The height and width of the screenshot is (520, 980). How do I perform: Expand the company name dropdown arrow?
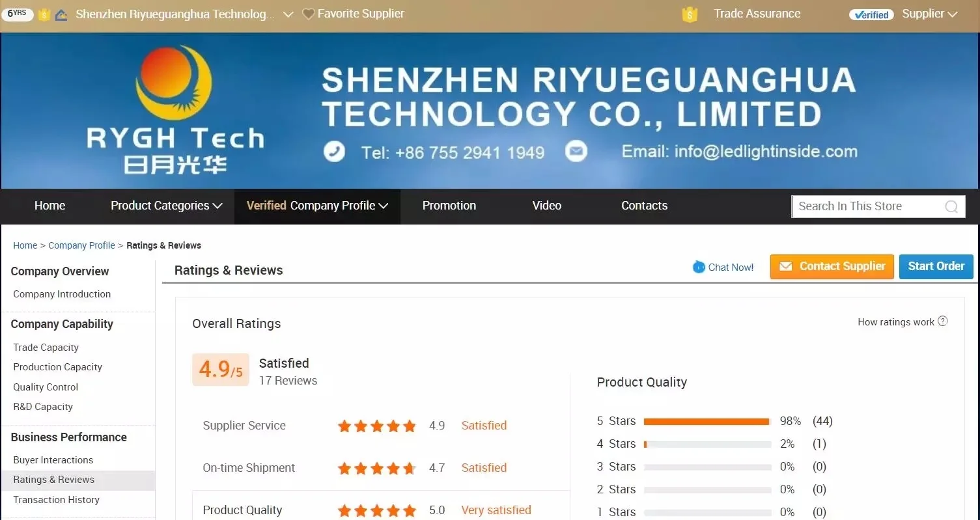288,14
